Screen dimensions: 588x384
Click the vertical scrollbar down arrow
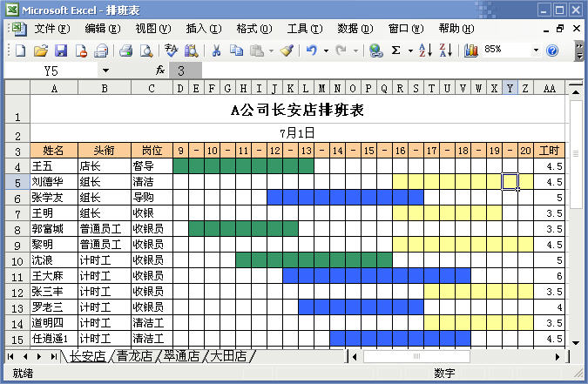point(576,343)
